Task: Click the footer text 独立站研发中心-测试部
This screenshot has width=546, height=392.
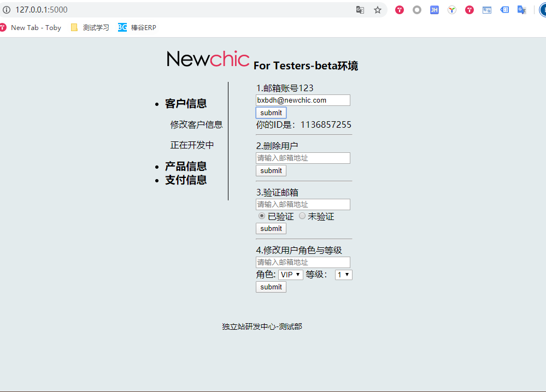Action: pos(262,326)
